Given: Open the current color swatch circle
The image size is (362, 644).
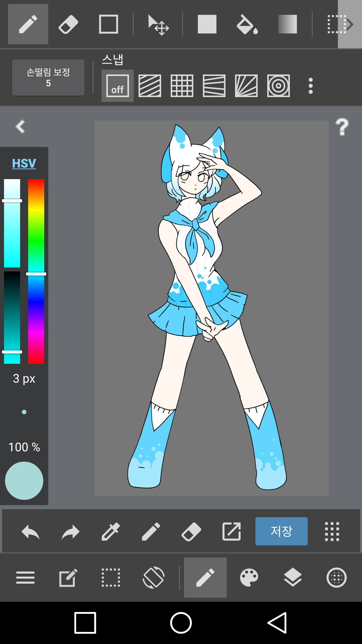Looking at the screenshot, I should 24,480.
